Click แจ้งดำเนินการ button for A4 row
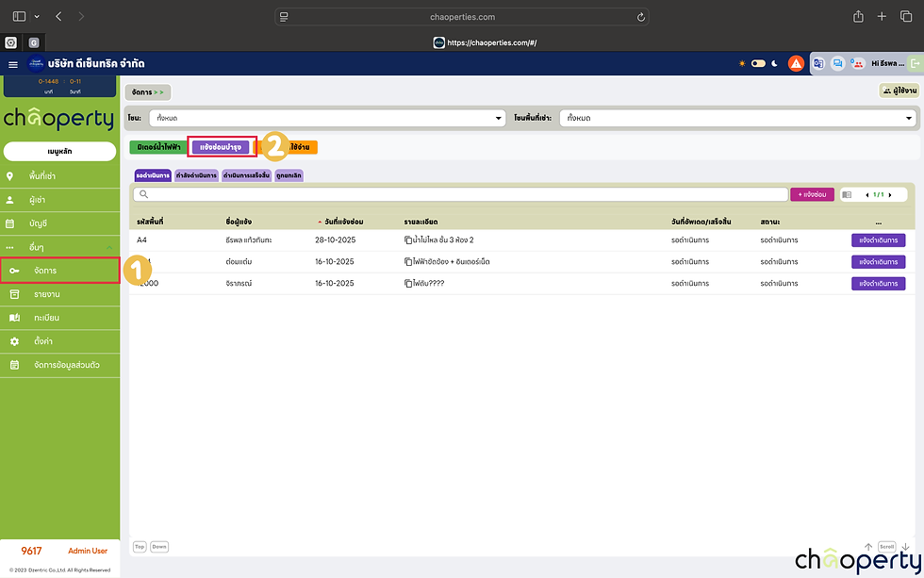The height and width of the screenshot is (578, 924). click(878, 240)
